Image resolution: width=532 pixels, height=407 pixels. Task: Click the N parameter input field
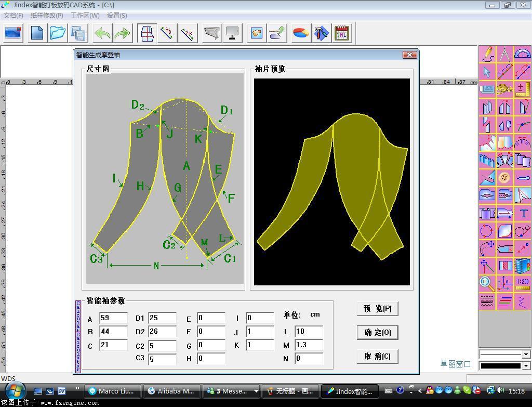pos(309,359)
